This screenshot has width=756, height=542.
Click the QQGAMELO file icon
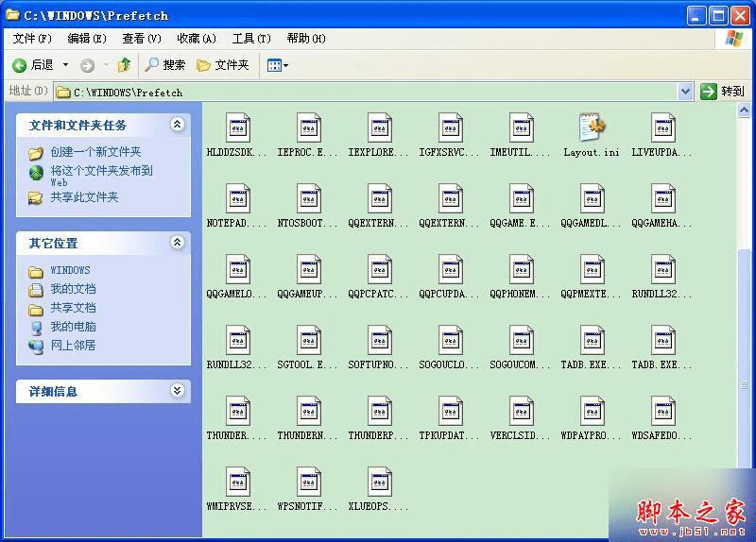(238, 269)
